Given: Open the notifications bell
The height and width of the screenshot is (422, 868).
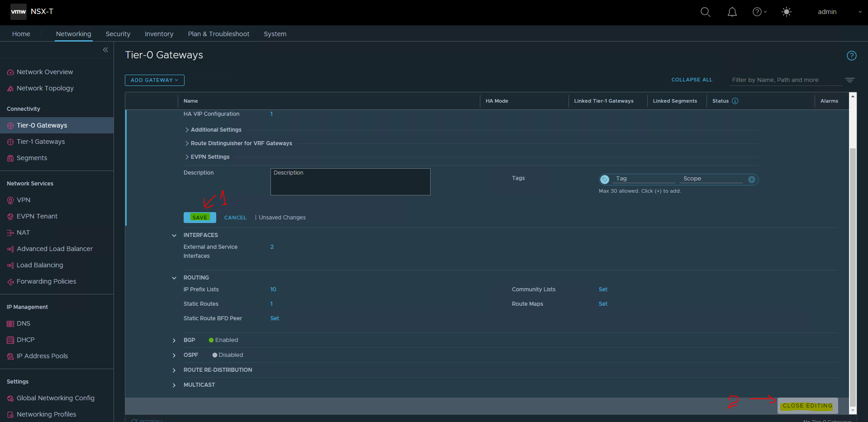Looking at the screenshot, I should click(732, 12).
